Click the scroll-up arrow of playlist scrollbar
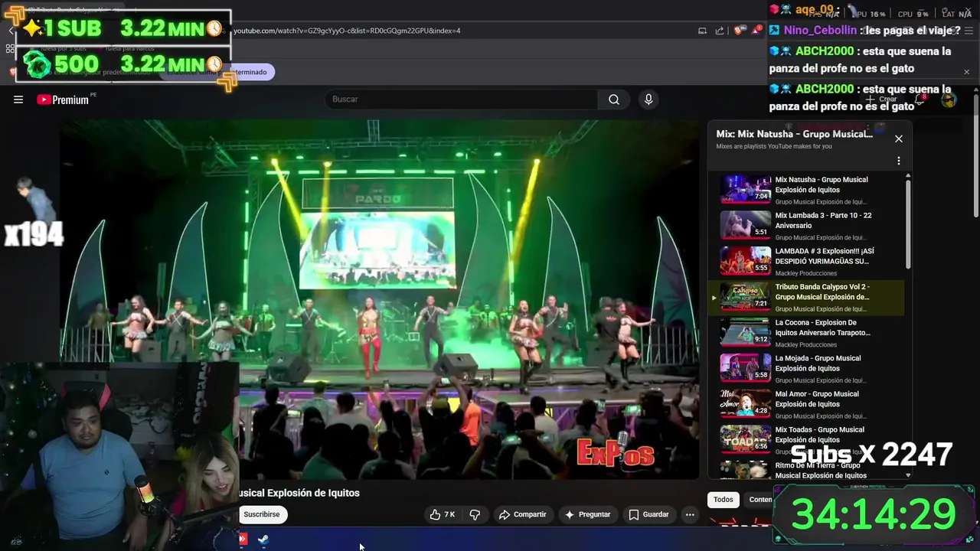Viewport: 980px width, 551px height. coord(908,177)
